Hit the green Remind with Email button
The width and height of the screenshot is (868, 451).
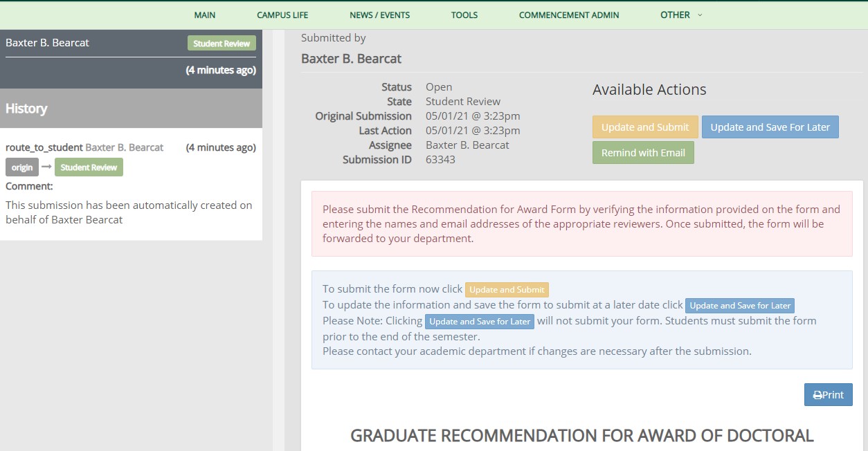[x=643, y=153]
